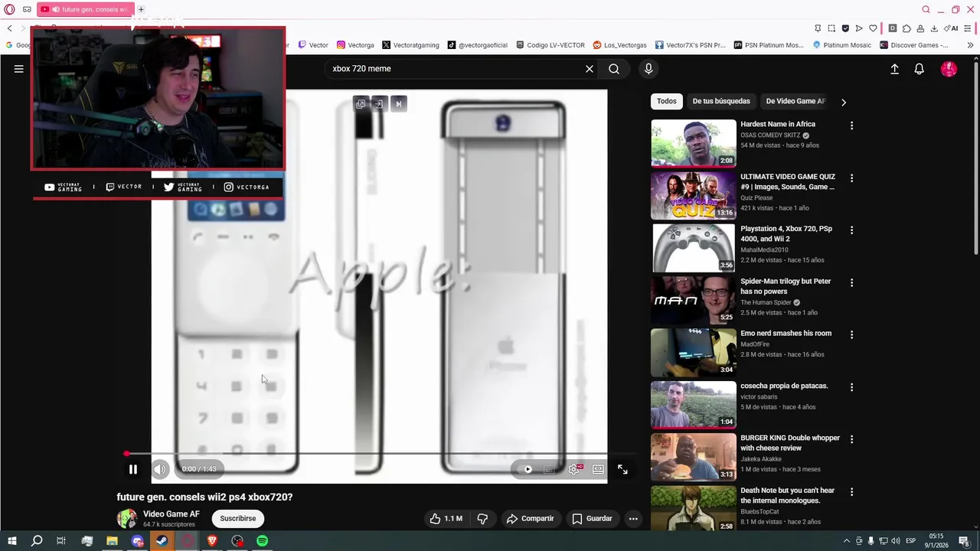
Task: Open the YouTube account avatar menu
Action: pyautogui.click(x=949, y=69)
